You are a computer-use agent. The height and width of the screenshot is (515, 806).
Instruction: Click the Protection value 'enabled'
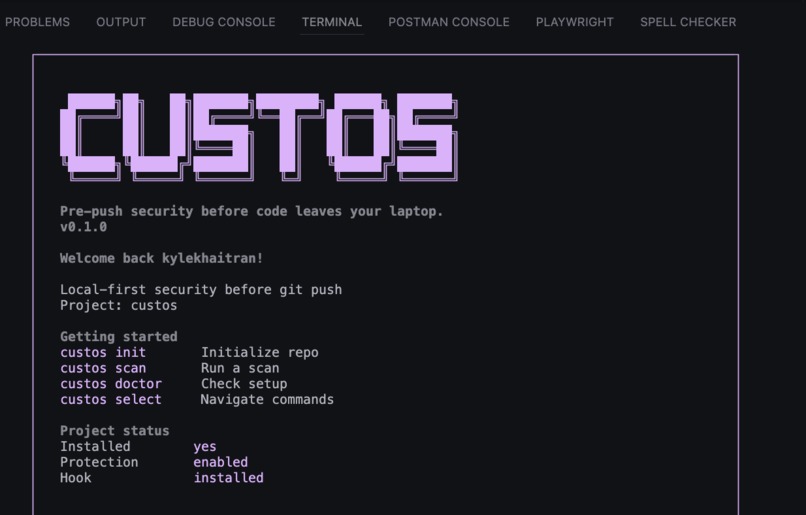pyautogui.click(x=221, y=462)
